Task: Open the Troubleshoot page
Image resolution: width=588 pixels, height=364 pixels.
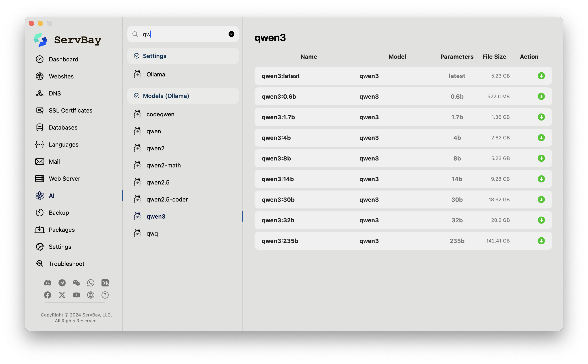Action: [66, 264]
